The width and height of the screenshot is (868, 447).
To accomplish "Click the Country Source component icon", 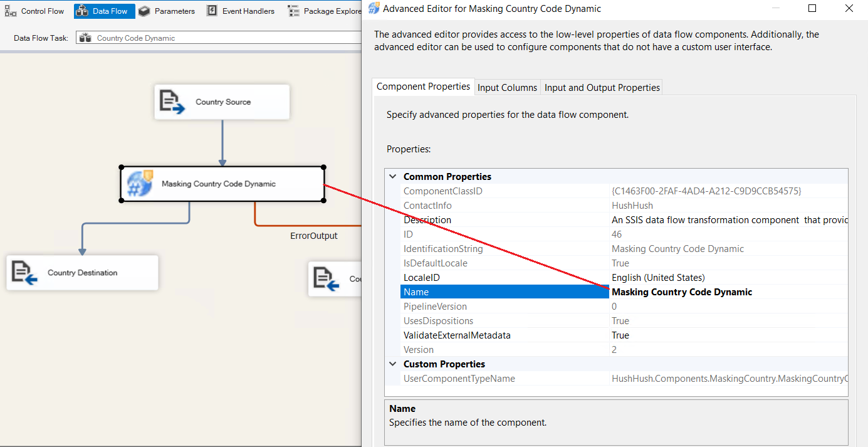I will coord(172,102).
